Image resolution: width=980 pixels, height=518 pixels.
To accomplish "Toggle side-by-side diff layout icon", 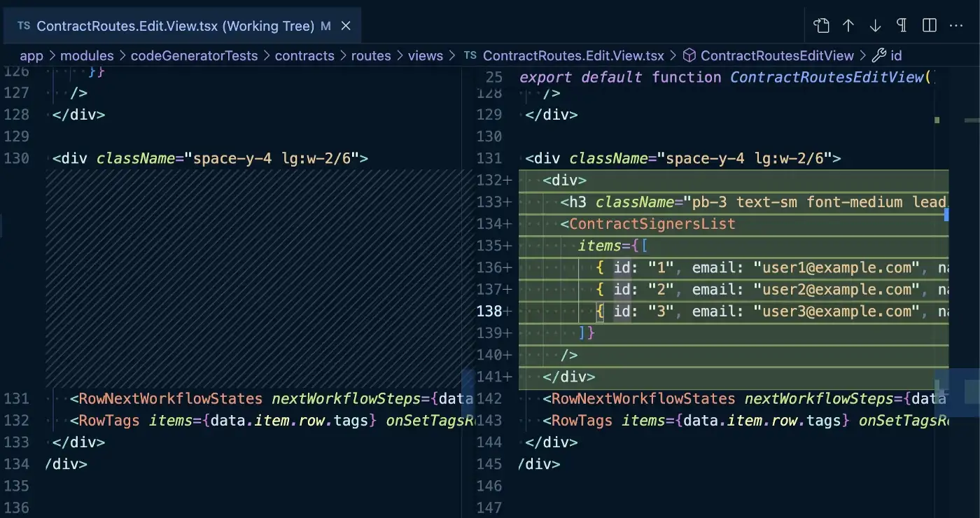I will point(930,26).
